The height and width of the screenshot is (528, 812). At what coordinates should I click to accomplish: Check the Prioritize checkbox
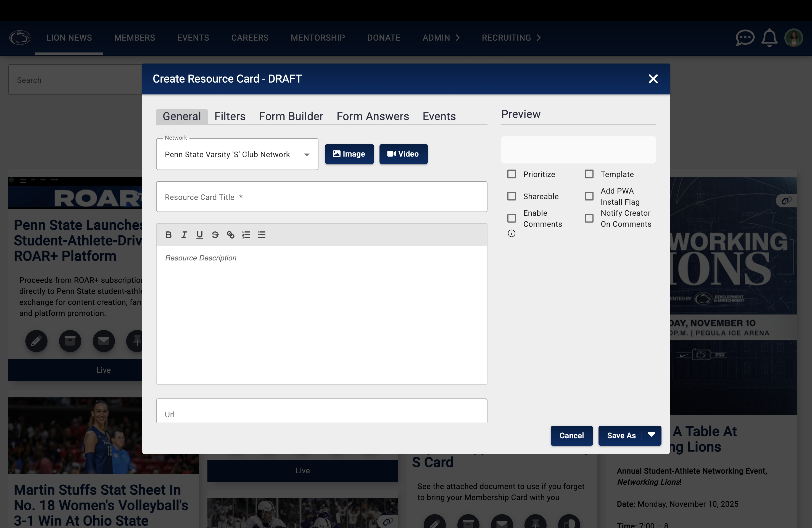(x=512, y=174)
